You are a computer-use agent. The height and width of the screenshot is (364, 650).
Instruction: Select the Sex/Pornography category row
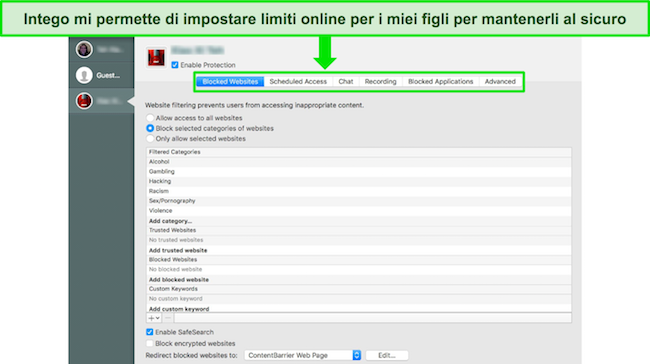pyautogui.click(x=359, y=201)
